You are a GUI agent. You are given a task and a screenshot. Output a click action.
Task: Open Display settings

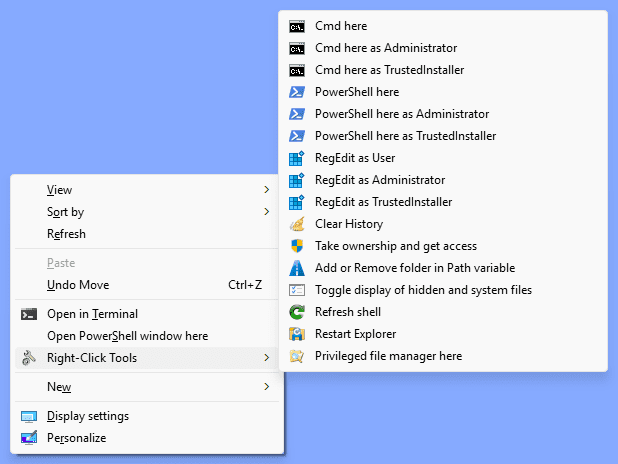87,416
